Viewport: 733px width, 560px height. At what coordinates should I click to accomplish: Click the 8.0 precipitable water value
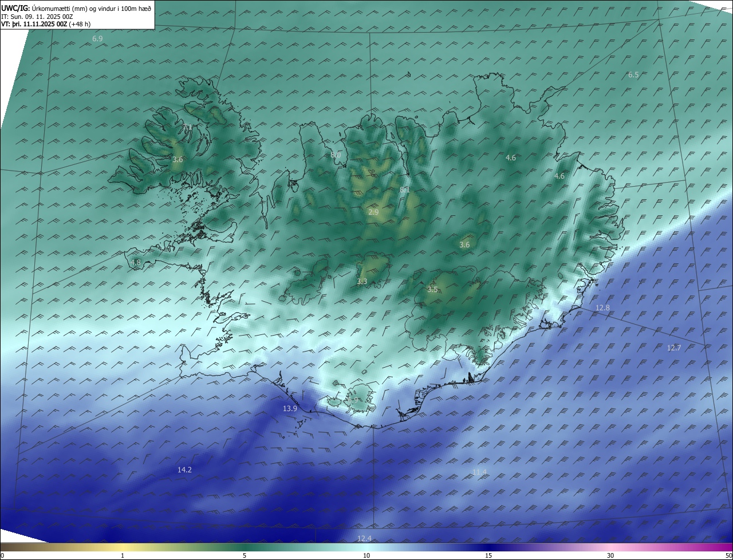click(336, 155)
